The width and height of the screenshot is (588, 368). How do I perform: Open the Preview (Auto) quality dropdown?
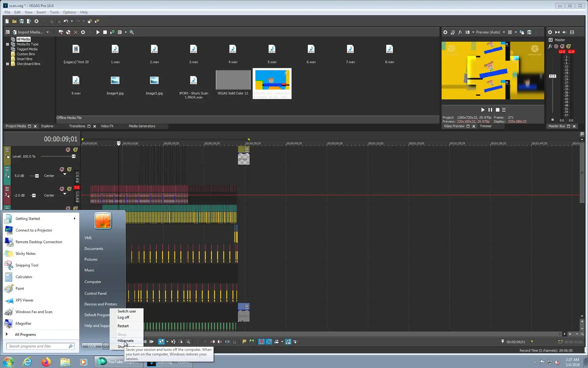point(504,32)
